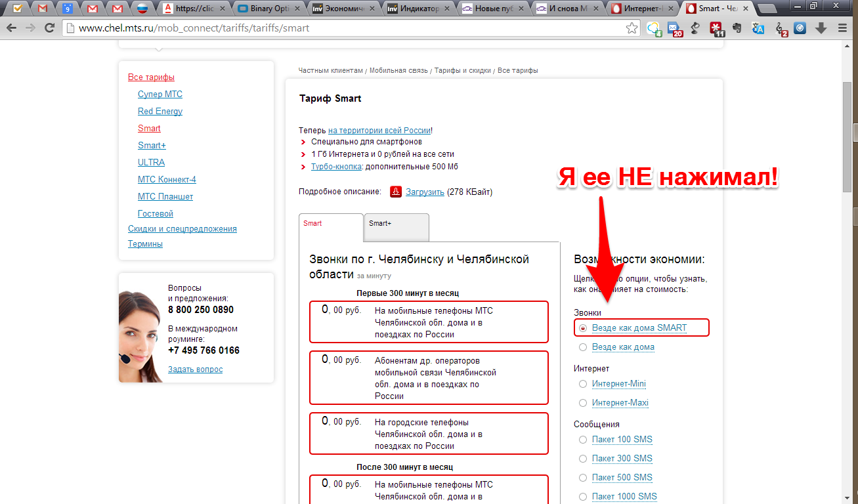Open the Chrome hamburger menu
This screenshot has width=858, height=504.
tap(842, 28)
